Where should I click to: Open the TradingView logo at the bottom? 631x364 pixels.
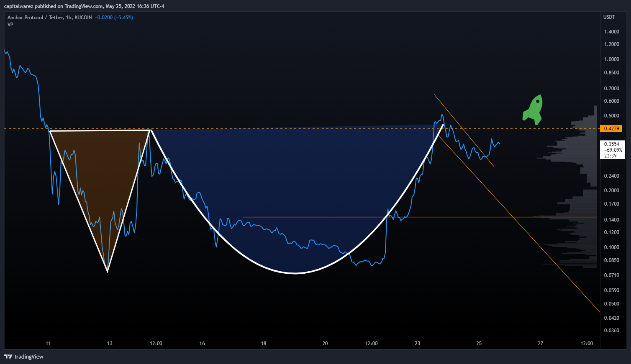24,356
